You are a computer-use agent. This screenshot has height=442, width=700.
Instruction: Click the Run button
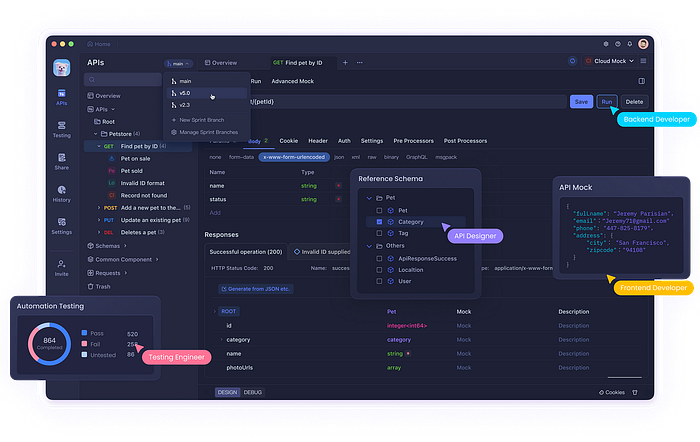(x=607, y=102)
